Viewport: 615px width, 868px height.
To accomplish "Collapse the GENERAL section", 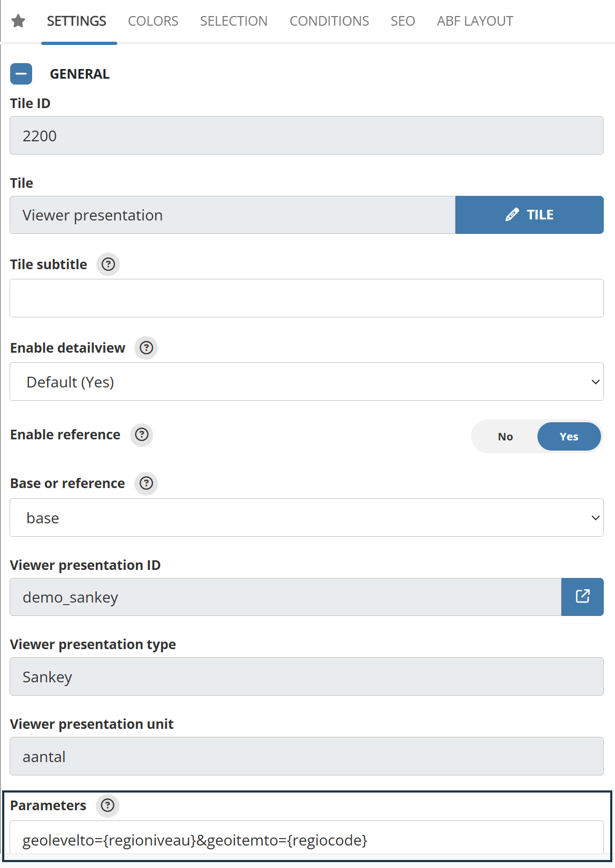I will coord(21,74).
